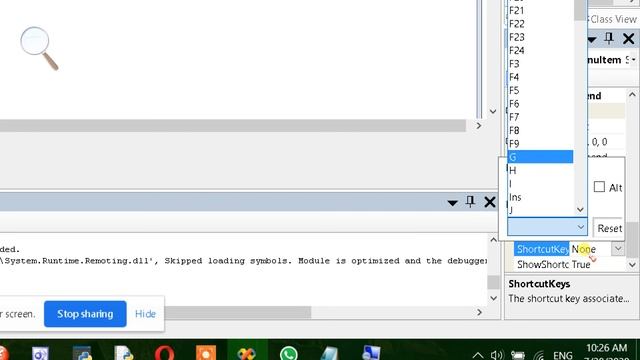Viewport: 640px width, 360px height.
Task: Pin the Properties panel with auto-hide pushpin
Action: point(609,39)
